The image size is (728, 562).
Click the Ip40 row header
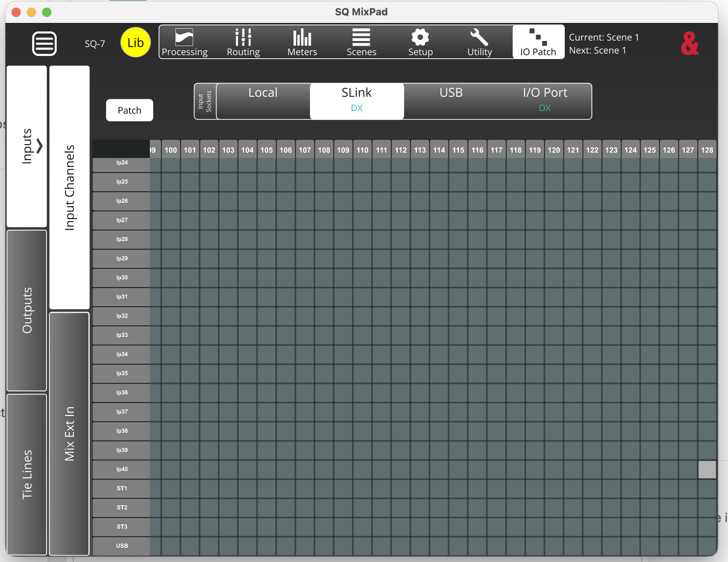click(121, 470)
